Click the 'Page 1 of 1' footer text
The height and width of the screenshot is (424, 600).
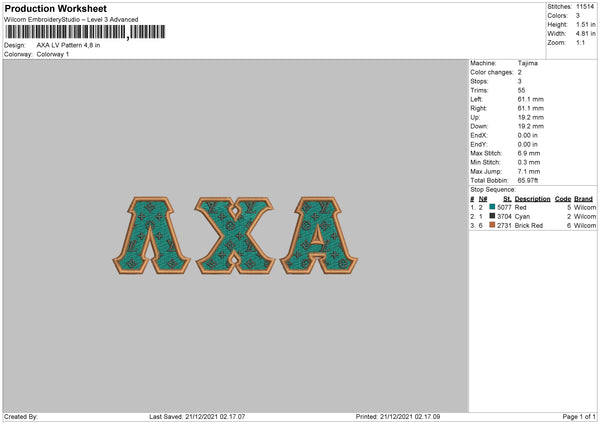(x=579, y=417)
